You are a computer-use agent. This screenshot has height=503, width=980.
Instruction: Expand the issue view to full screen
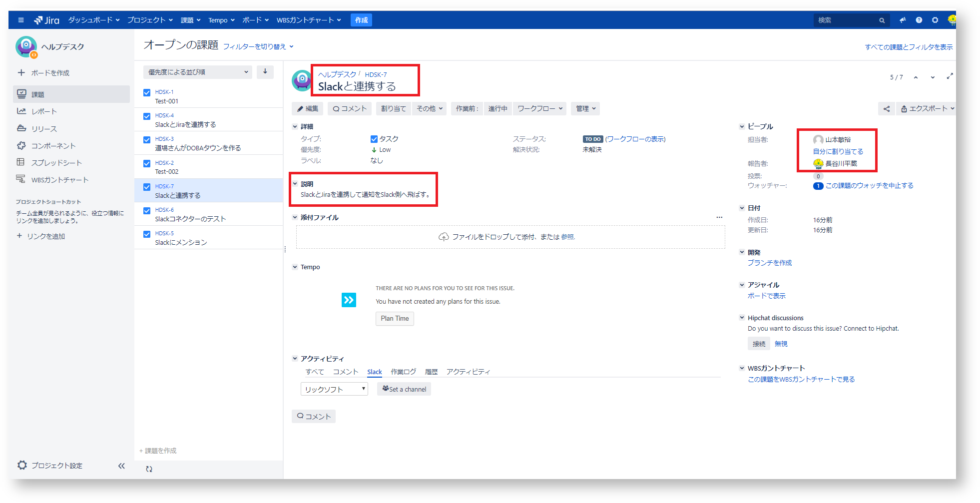point(950,76)
